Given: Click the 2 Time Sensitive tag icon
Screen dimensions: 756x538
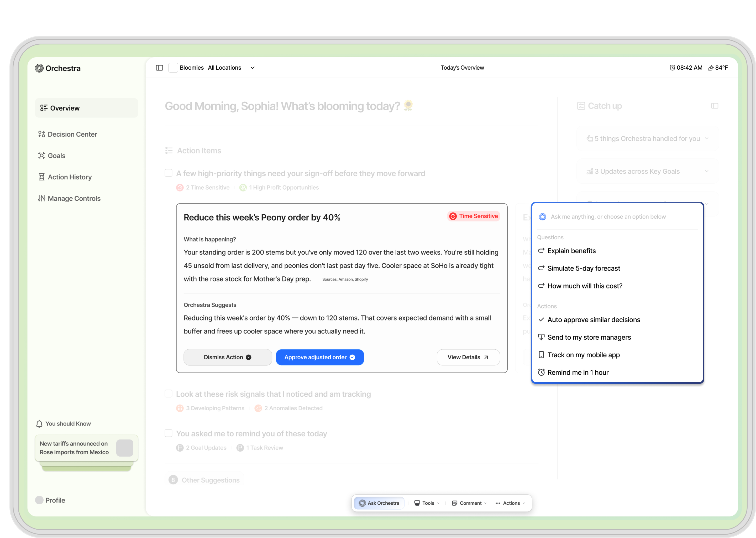Looking at the screenshot, I should click(180, 188).
